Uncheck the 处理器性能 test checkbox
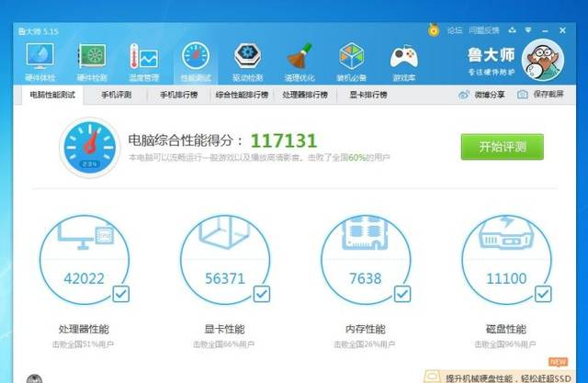588x383 pixels. click(x=121, y=294)
